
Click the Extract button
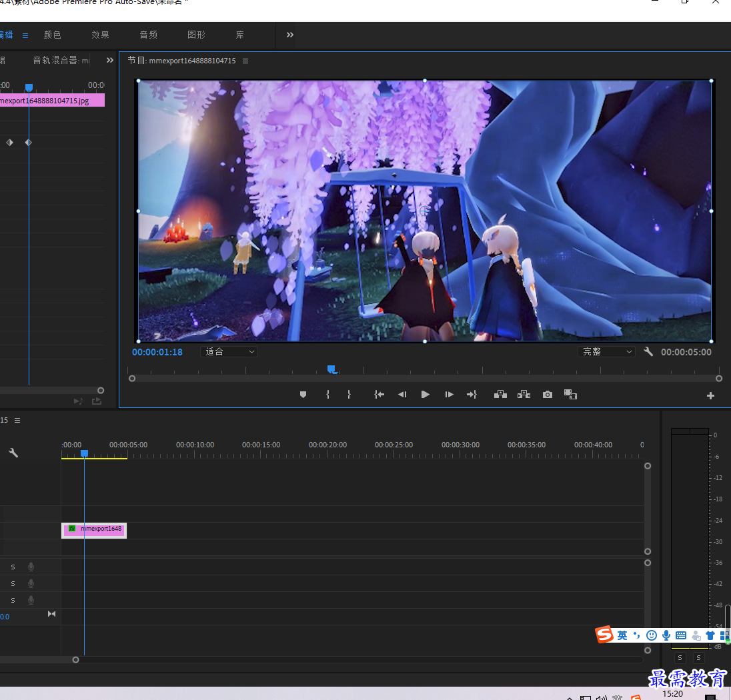point(524,395)
